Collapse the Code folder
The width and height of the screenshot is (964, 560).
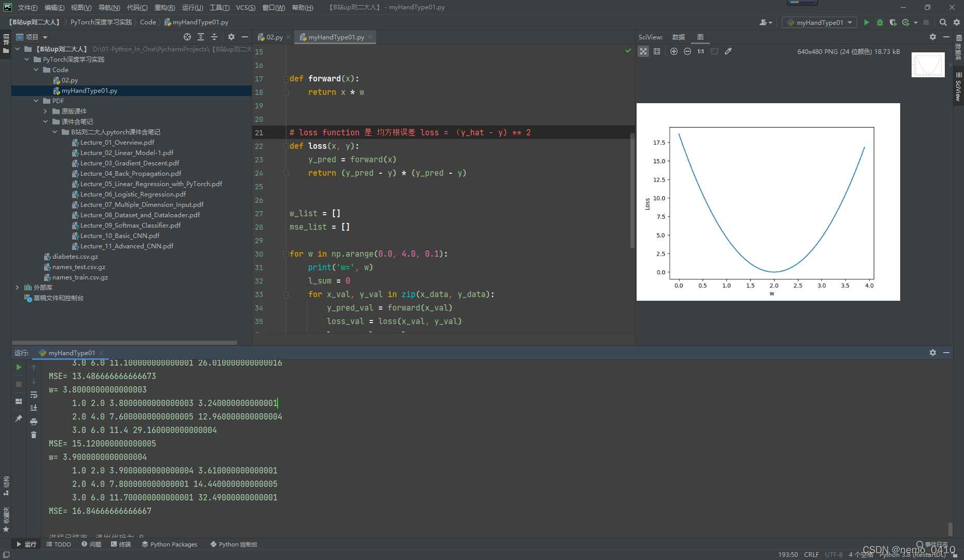tap(36, 70)
